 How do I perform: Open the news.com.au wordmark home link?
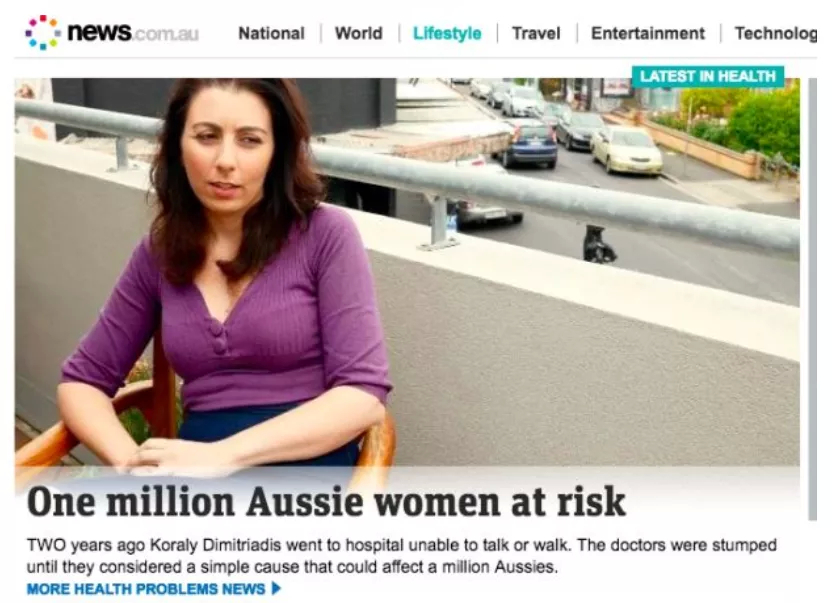tap(133, 32)
